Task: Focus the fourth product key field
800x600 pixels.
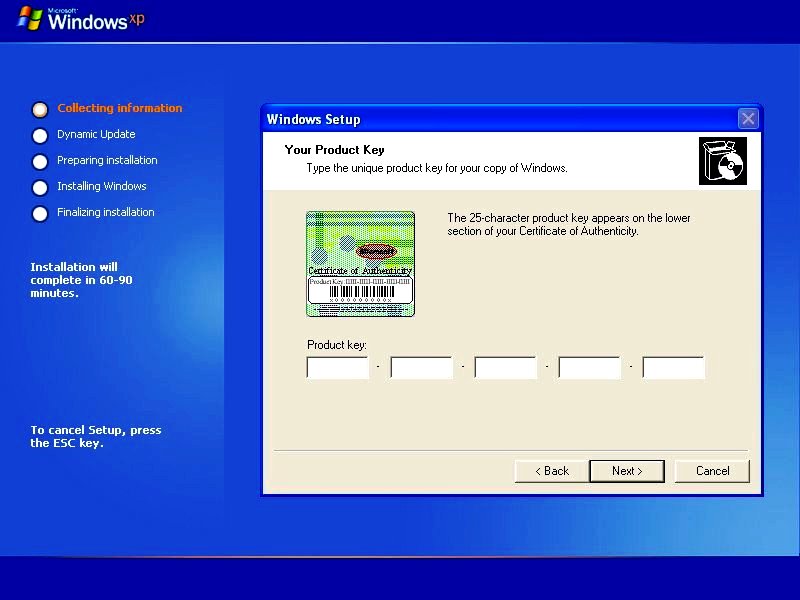Action: (x=590, y=368)
